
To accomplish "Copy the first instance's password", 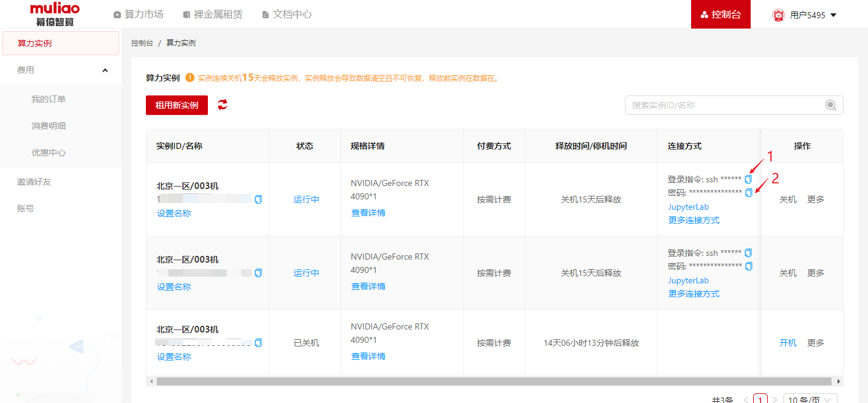I will [x=748, y=193].
